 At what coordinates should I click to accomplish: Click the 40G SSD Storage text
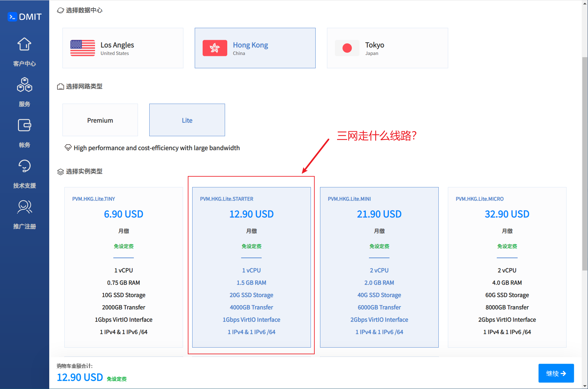point(379,295)
